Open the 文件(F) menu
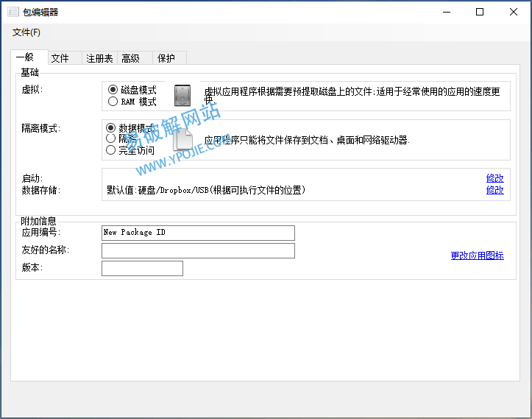This screenshot has height=419, width=532. coord(26,32)
